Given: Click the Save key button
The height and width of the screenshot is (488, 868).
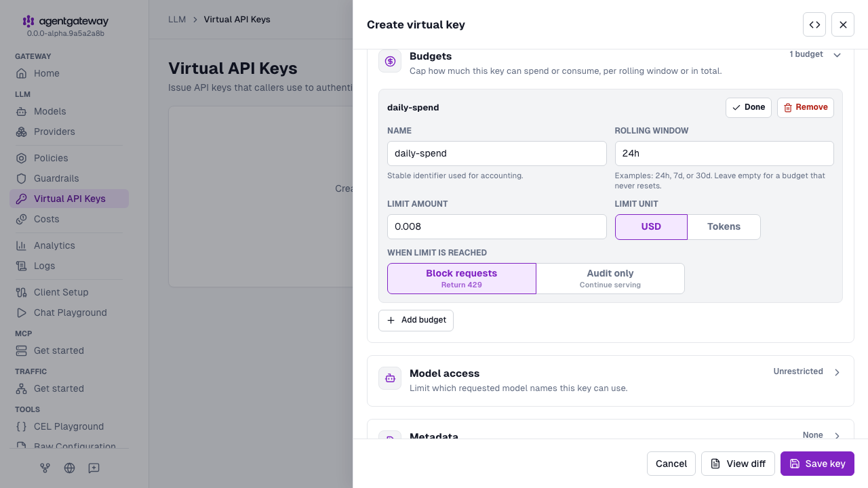Looking at the screenshot, I should pos(817,464).
